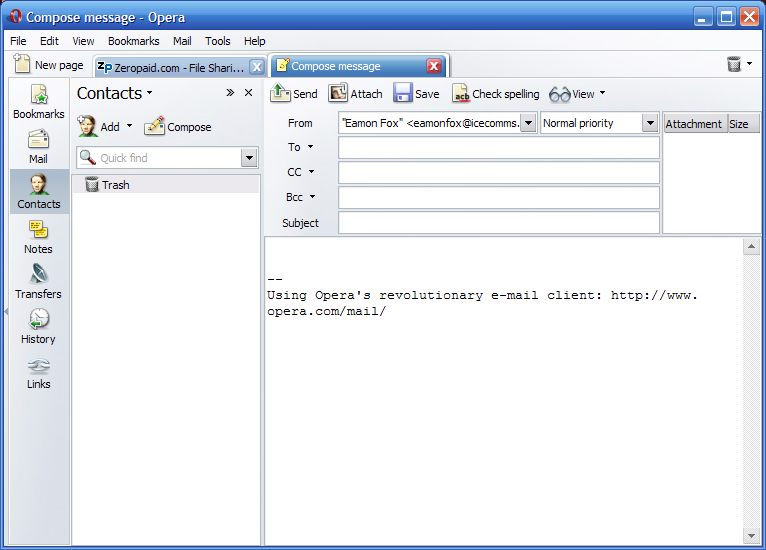The image size is (766, 550).
Task: Open the CC field type dropdown
Action: [311, 171]
